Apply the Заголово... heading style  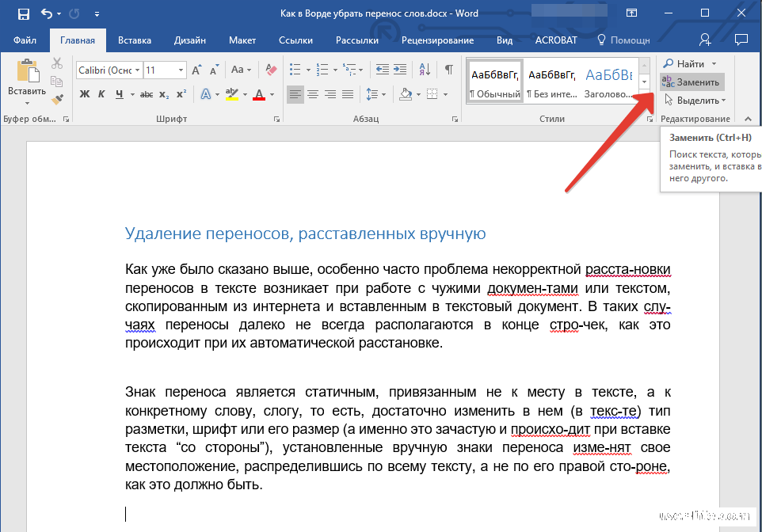608,81
